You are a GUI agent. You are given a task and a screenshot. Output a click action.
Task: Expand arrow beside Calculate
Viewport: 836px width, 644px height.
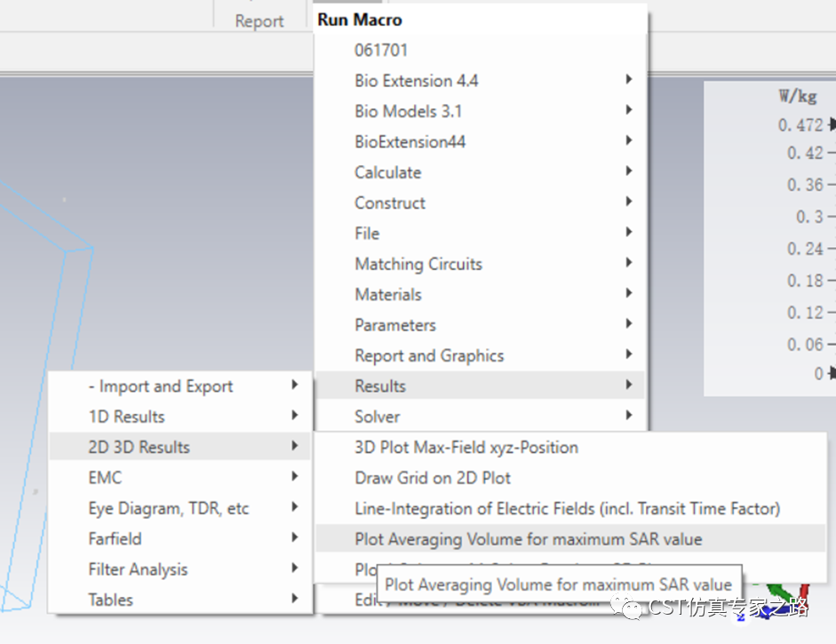coord(629,171)
